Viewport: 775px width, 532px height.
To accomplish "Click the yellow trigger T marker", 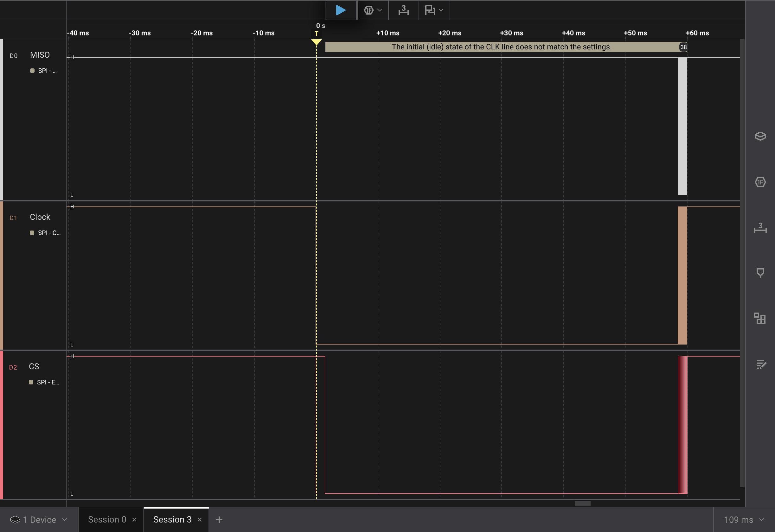I will (316, 34).
